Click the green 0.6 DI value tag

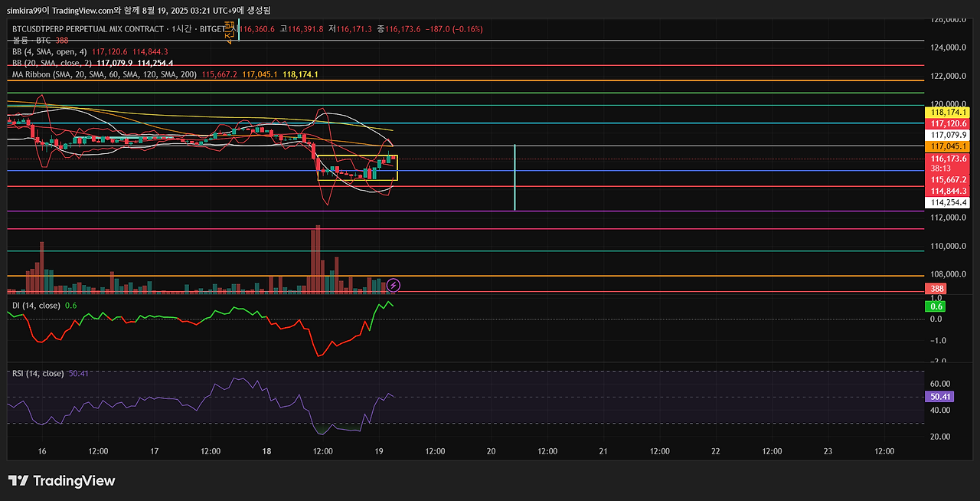coord(936,306)
